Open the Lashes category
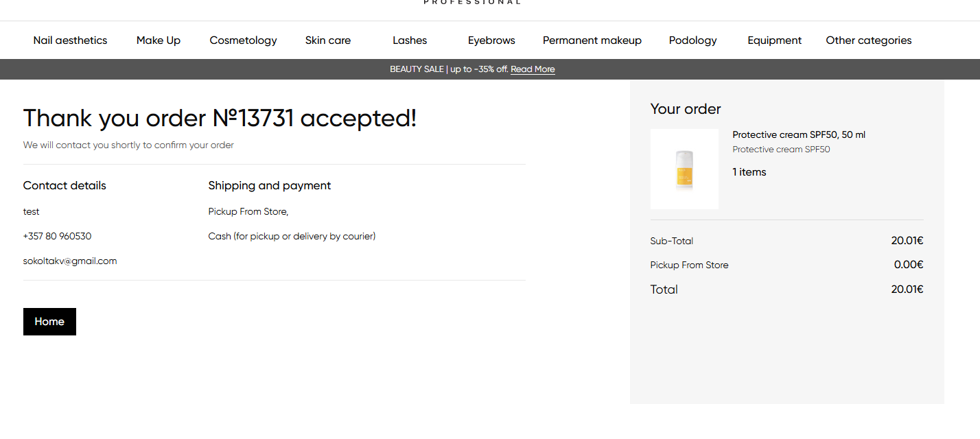Image resolution: width=980 pixels, height=439 pixels. [410, 40]
